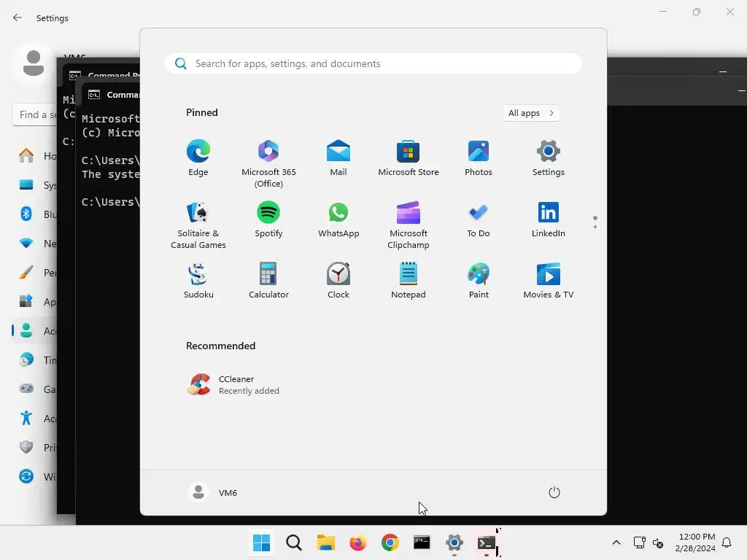The width and height of the screenshot is (747, 560).
Task: Open Edge from the pinned apps
Action: [198, 158]
